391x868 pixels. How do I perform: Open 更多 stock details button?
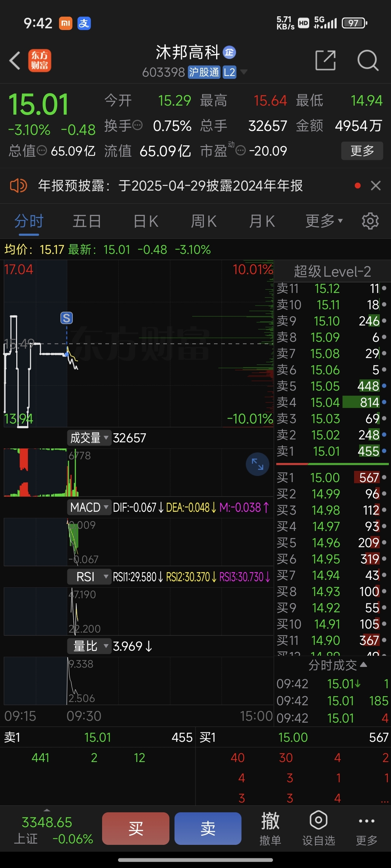coord(362,151)
